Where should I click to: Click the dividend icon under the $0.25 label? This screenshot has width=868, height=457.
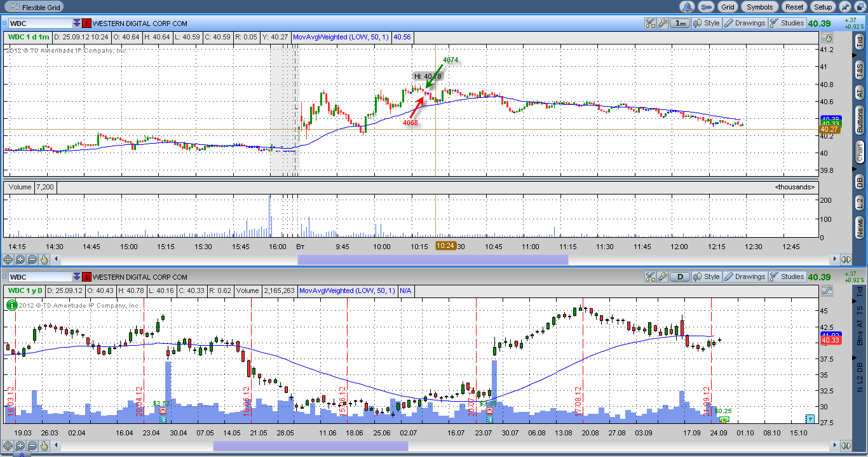723,419
